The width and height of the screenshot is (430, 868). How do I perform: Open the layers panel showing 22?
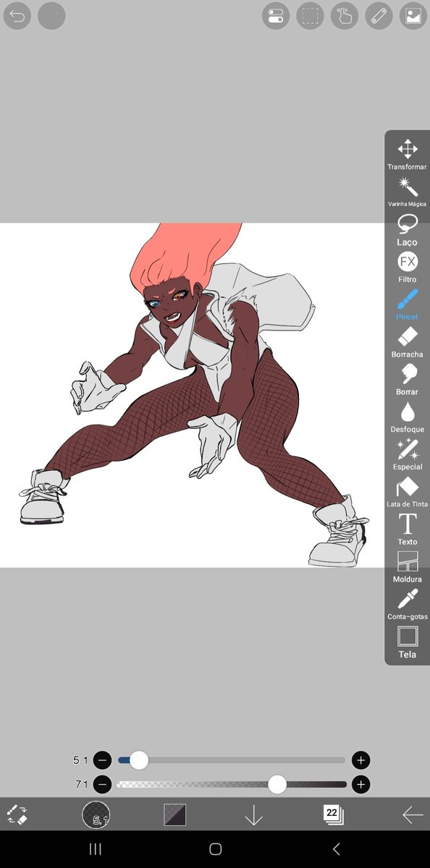tap(333, 814)
